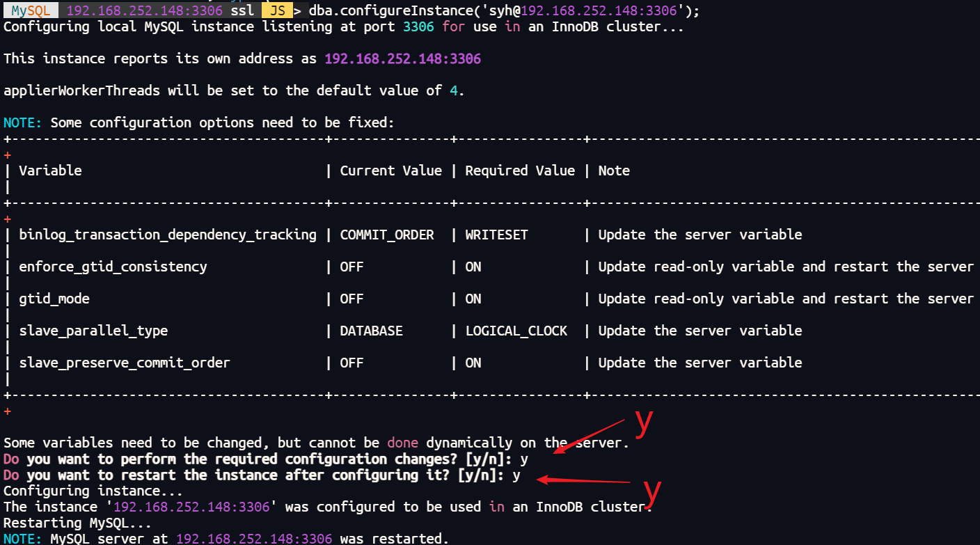980x545 pixels.
Task: Select 'gtid_mode' variable name
Action: click(x=54, y=299)
